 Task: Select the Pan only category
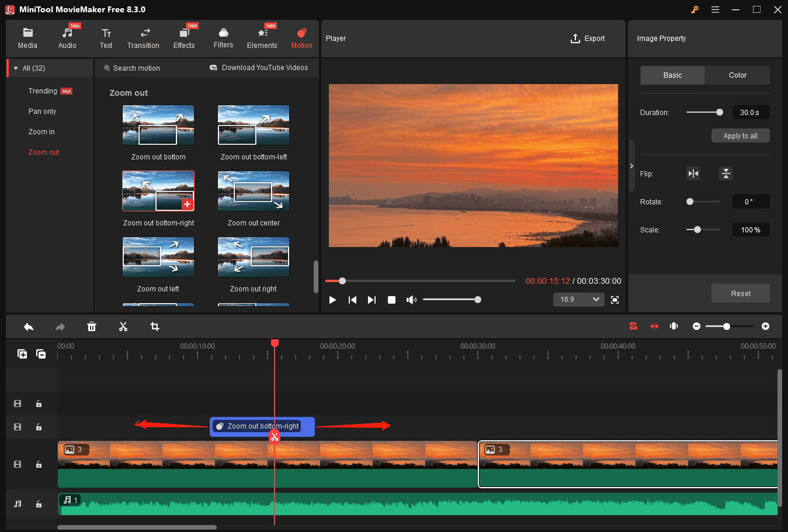pyautogui.click(x=43, y=112)
